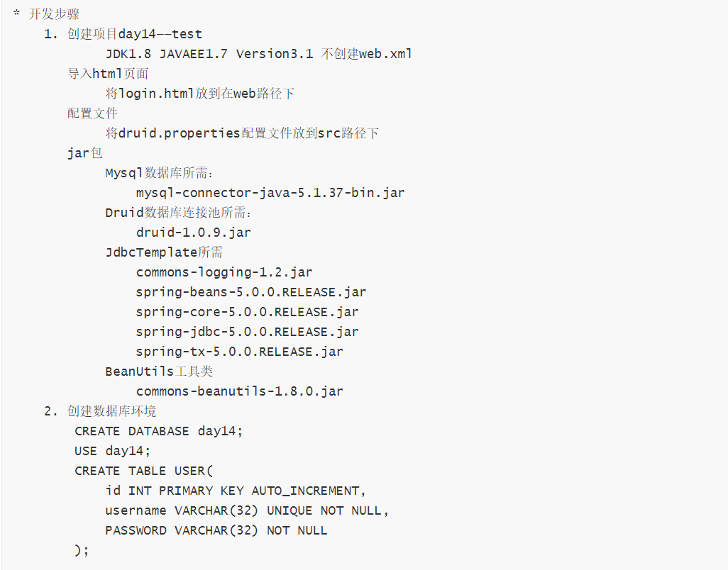Click the druid.properties instruction line

tap(242, 133)
